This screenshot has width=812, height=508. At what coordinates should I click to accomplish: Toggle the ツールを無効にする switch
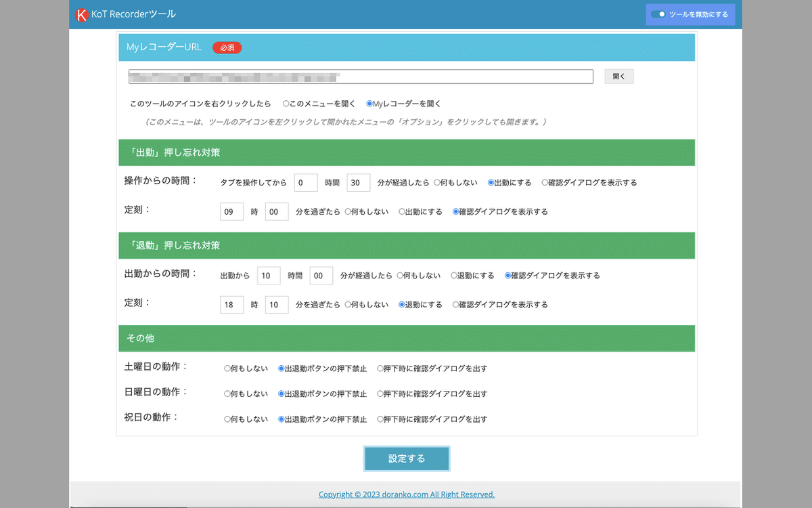coord(658,14)
